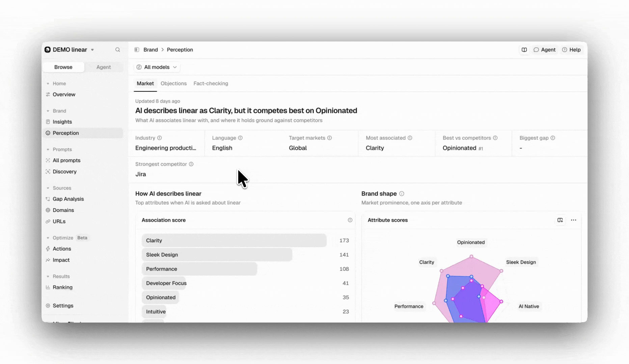
Task: Click Opinionated axis label on radar chart
Action: tap(471, 242)
